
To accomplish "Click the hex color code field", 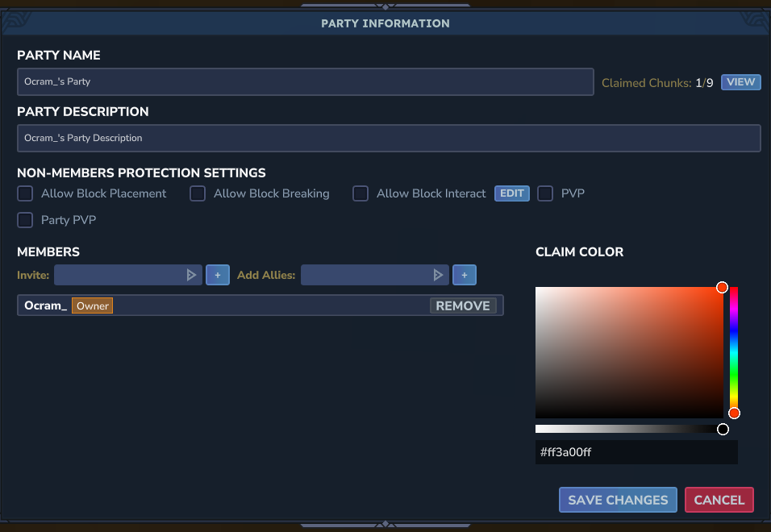I will [636, 452].
